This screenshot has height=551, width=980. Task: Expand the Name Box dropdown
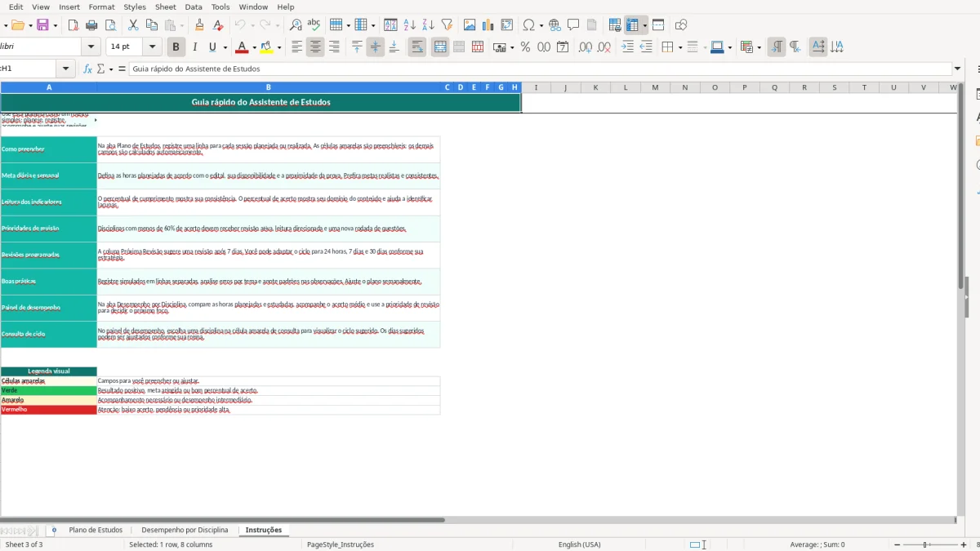click(65, 69)
